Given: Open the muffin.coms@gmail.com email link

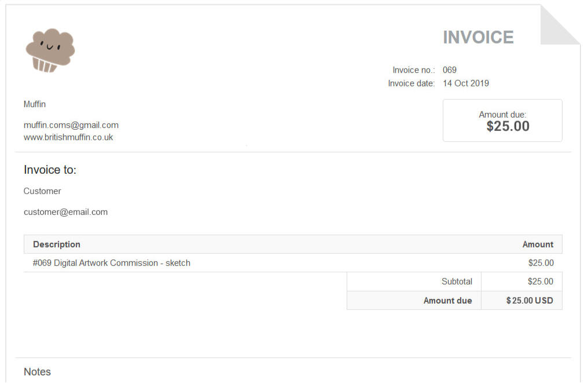Looking at the screenshot, I should click(71, 125).
